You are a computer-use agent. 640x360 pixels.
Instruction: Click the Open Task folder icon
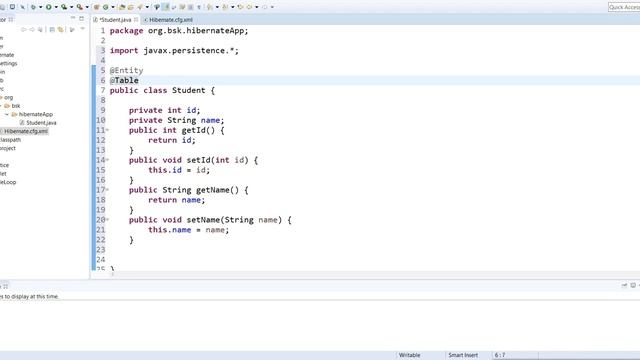(x=131, y=7)
